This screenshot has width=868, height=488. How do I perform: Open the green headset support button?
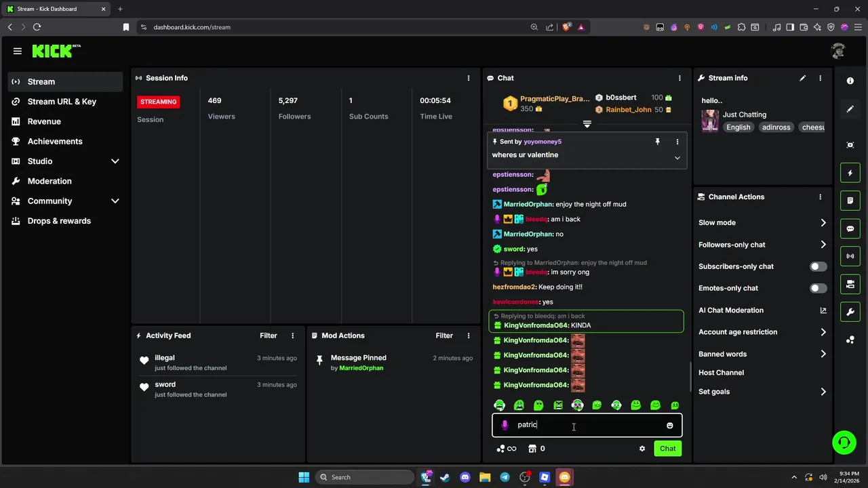[x=844, y=443]
